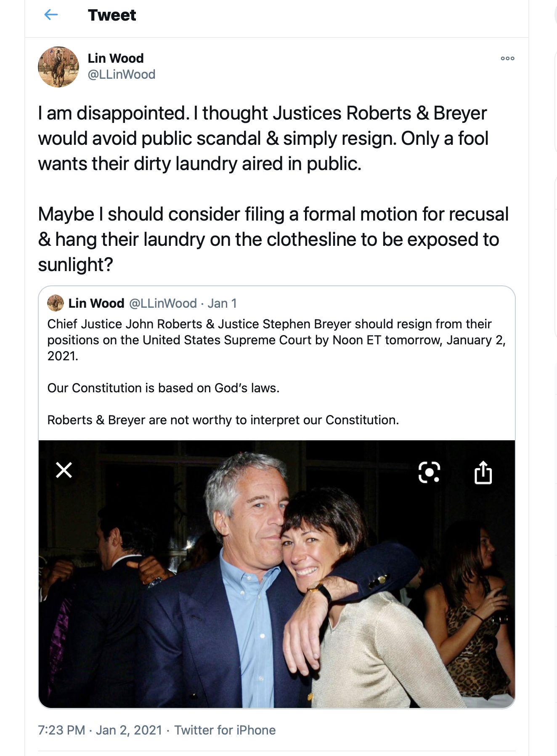Tap the visual search lens icon on photo
The width and height of the screenshot is (557, 756).
pyautogui.click(x=429, y=472)
